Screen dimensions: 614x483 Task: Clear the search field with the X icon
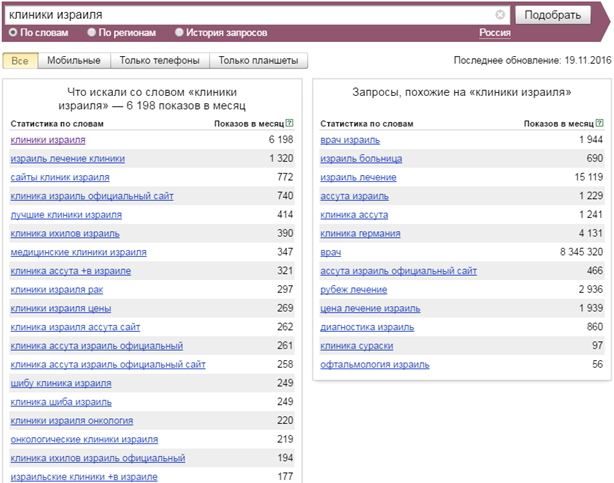click(500, 15)
